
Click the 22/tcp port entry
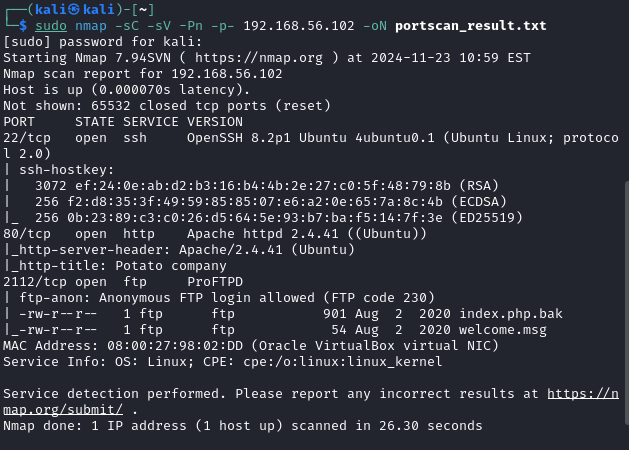point(27,138)
